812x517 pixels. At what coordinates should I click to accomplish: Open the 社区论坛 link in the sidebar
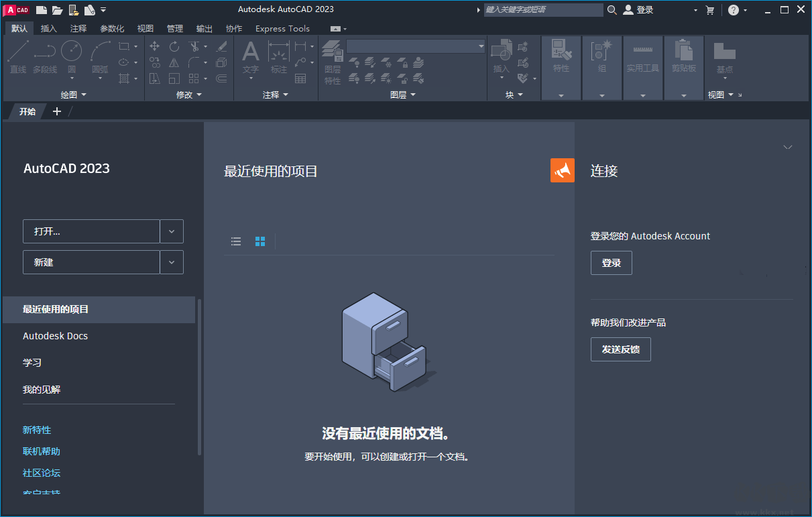pos(41,473)
